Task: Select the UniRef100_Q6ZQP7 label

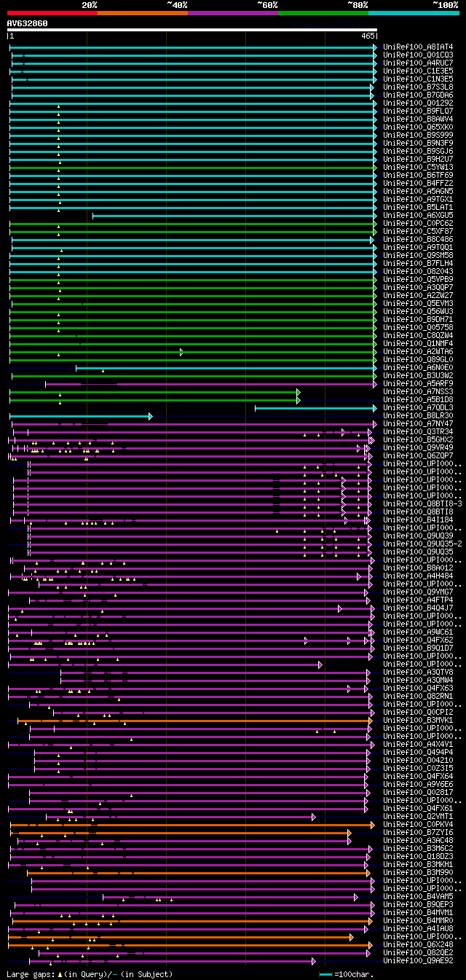Action: point(418,455)
